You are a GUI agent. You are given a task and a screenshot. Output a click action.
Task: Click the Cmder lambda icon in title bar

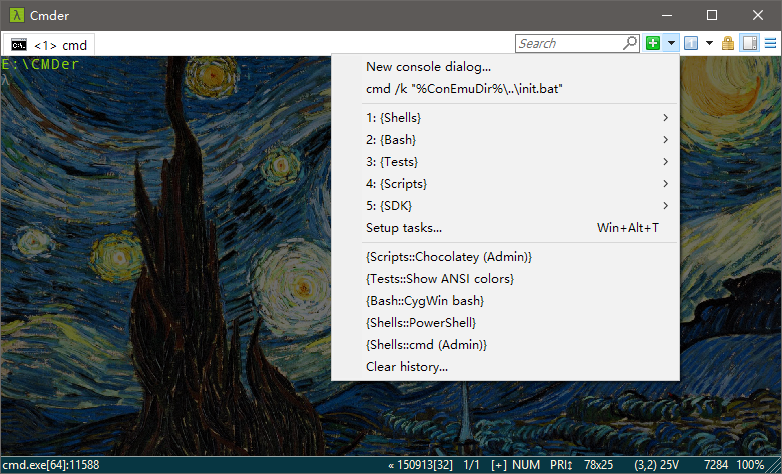15,15
